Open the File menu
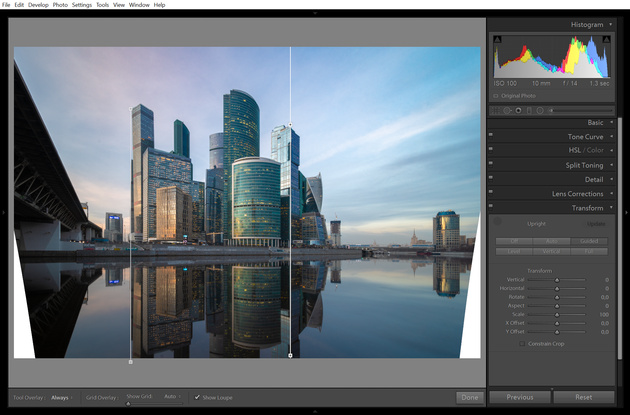630x415 pixels. pyautogui.click(x=6, y=5)
